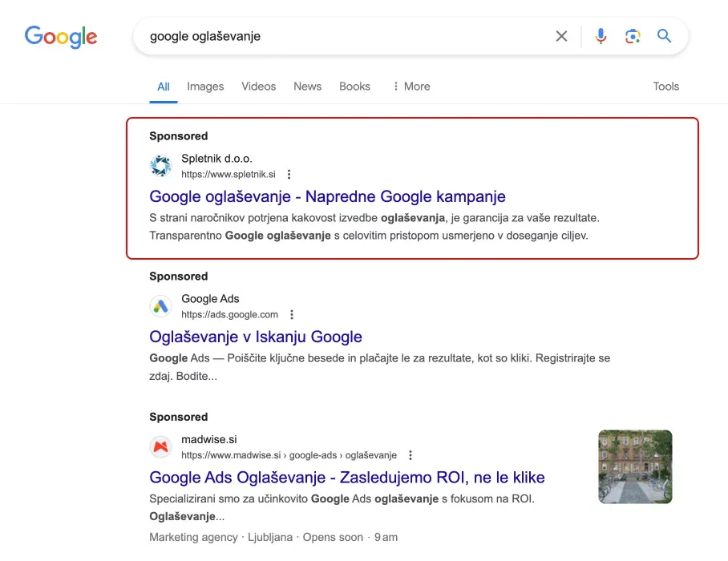
Task: Open the three-dot menu next to madwise.si URL
Action: coord(410,455)
